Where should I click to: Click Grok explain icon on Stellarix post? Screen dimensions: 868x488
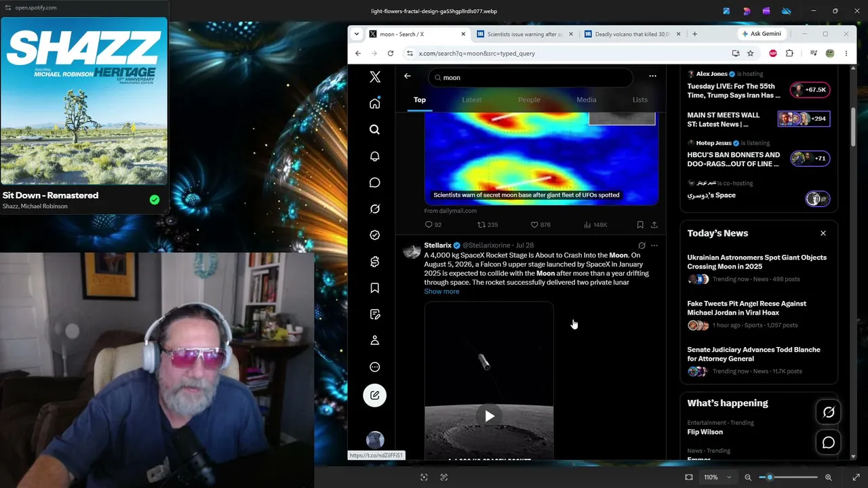tap(642, 245)
